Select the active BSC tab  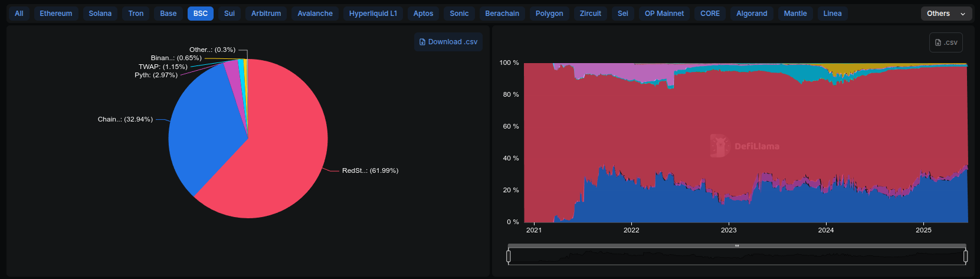pyautogui.click(x=201, y=14)
